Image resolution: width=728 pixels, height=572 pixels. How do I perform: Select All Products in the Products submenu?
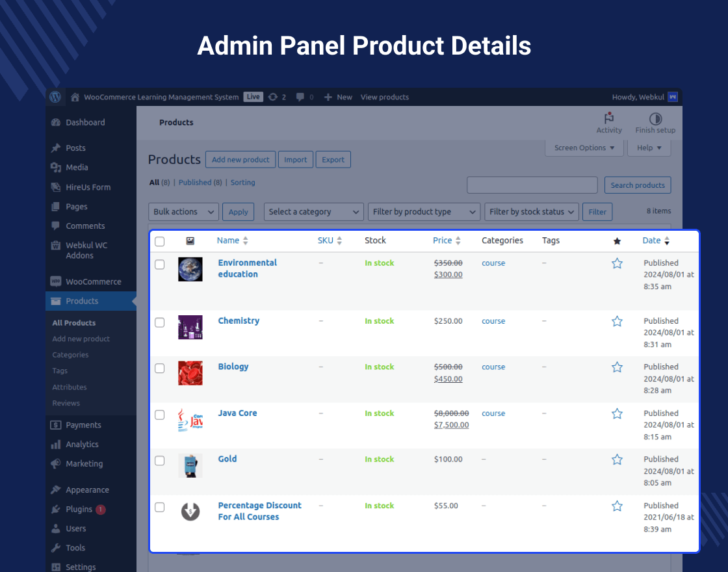pos(73,322)
